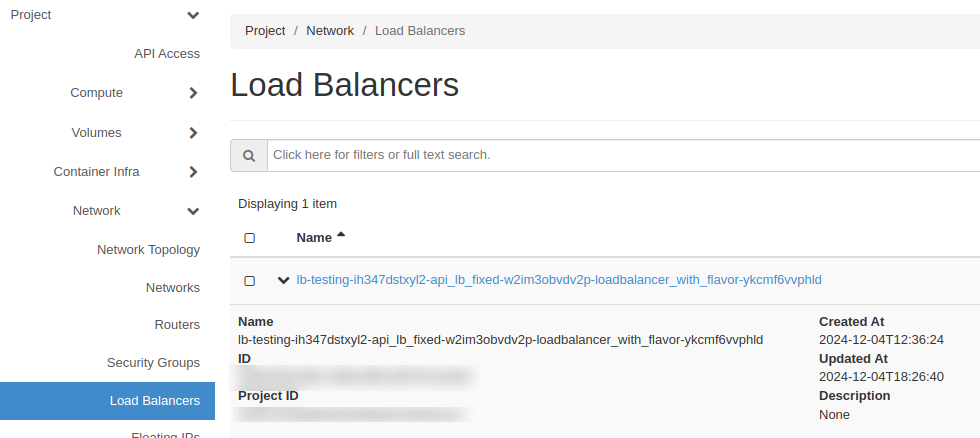Click Network breadcrumb link
The width and height of the screenshot is (980, 438).
(330, 31)
